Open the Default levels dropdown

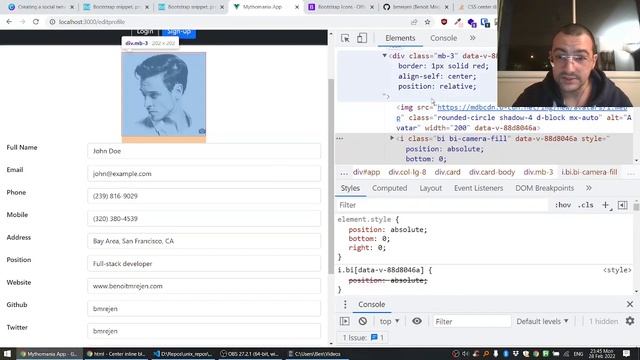(x=542, y=321)
